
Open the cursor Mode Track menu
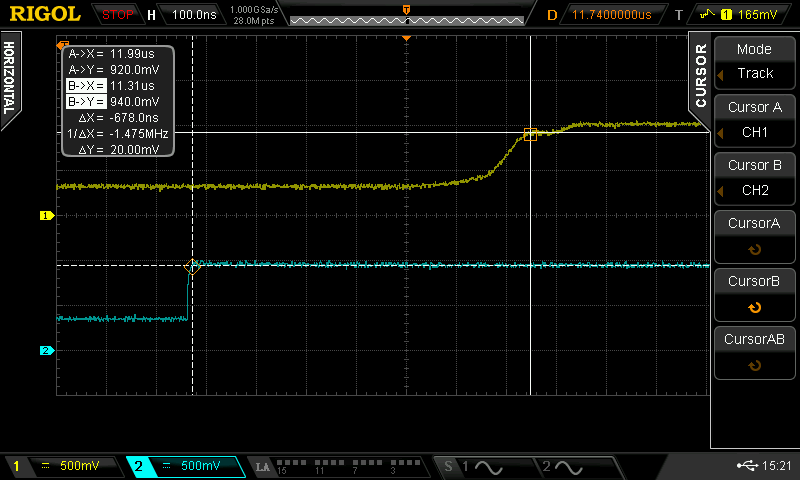(x=755, y=62)
